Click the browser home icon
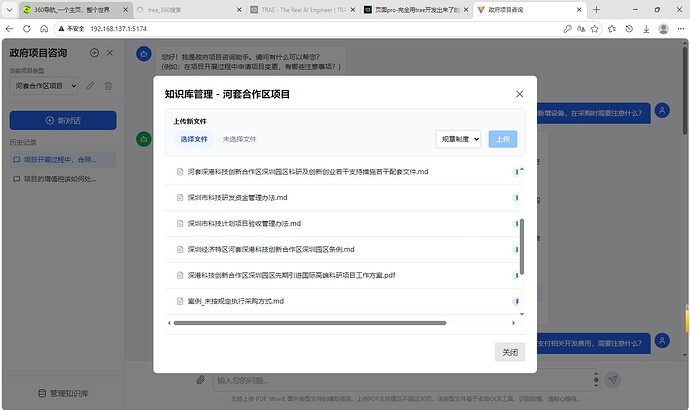 coord(44,29)
